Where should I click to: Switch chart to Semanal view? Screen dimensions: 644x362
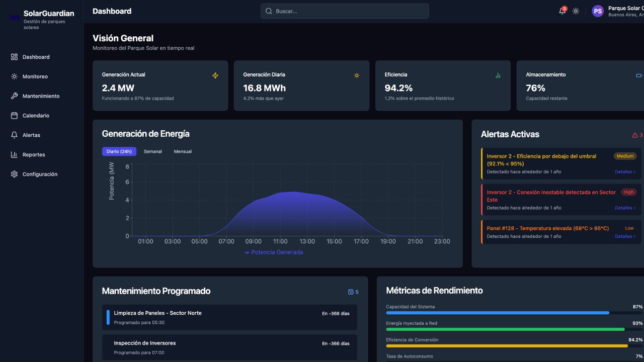tap(153, 151)
